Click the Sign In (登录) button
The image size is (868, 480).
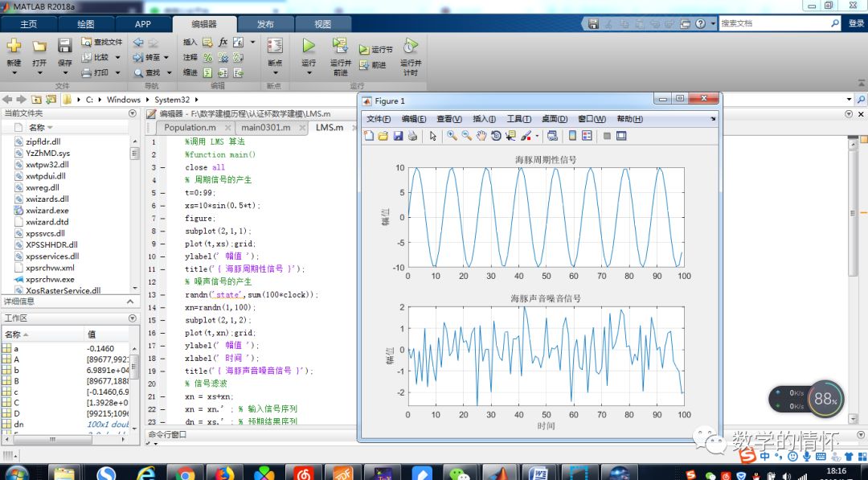[856, 23]
